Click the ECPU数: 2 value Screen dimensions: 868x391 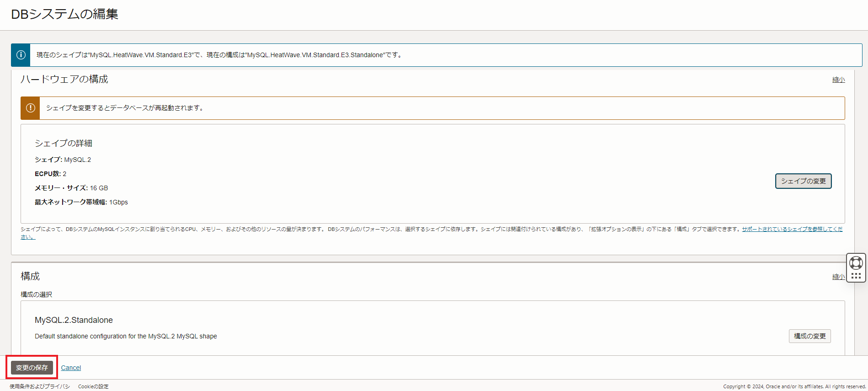pos(50,174)
